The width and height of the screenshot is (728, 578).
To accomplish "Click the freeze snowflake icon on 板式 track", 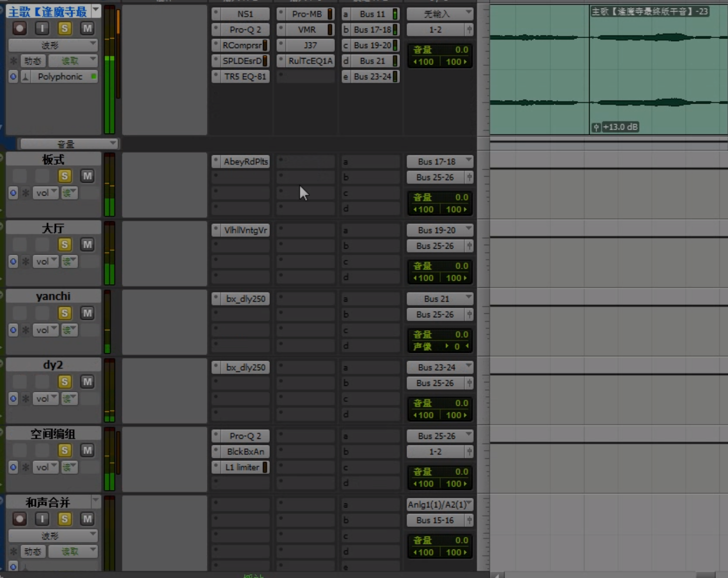I will point(25,193).
